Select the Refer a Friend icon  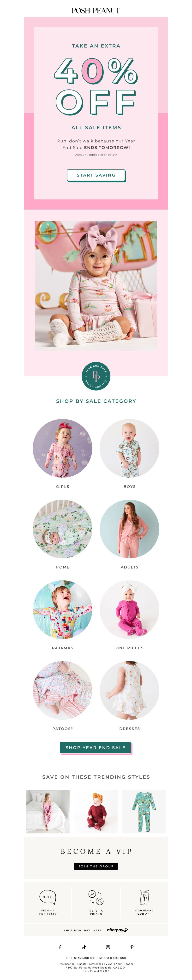pos(96,897)
